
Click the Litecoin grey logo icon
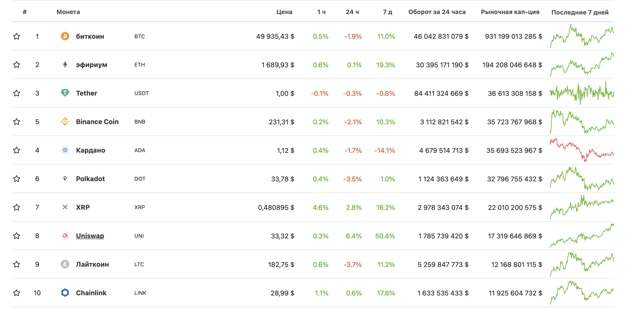tap(65, 264)
